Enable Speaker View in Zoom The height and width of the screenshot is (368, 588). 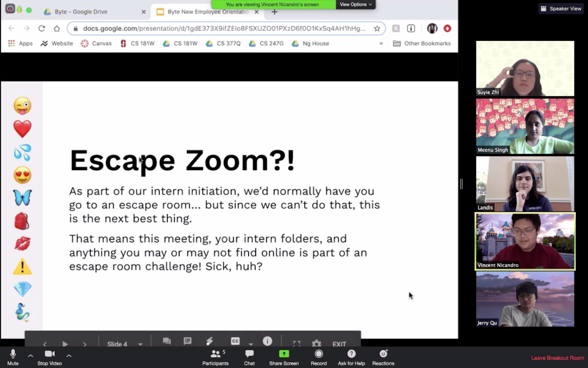pos(561,8)
